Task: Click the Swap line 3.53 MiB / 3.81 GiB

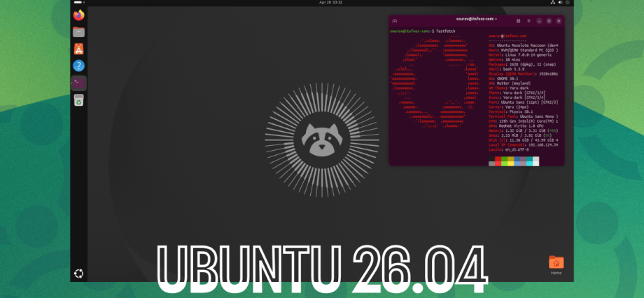Action: 519,135
